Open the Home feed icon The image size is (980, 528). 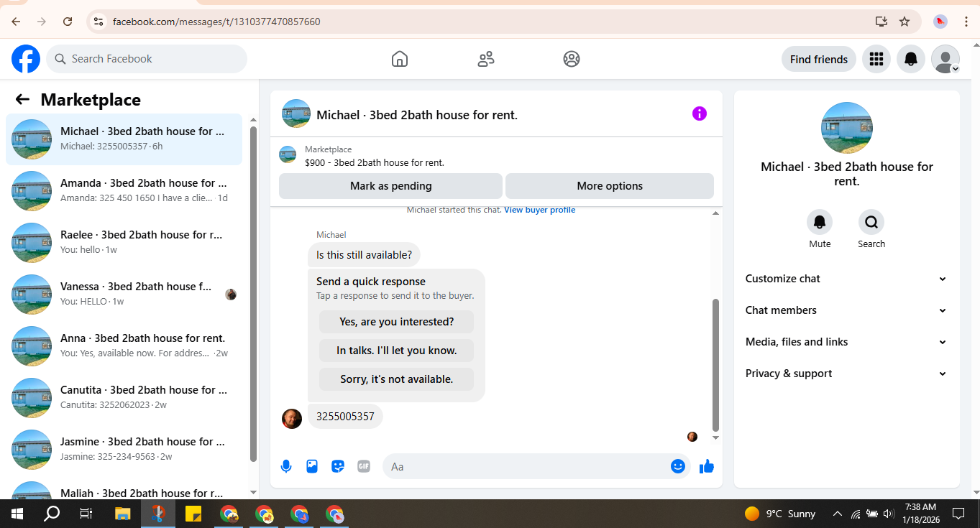click(x=400, y=59)
